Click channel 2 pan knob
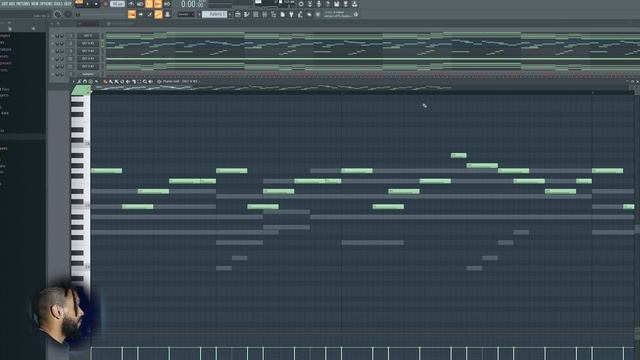 click(x=57, y=43)
